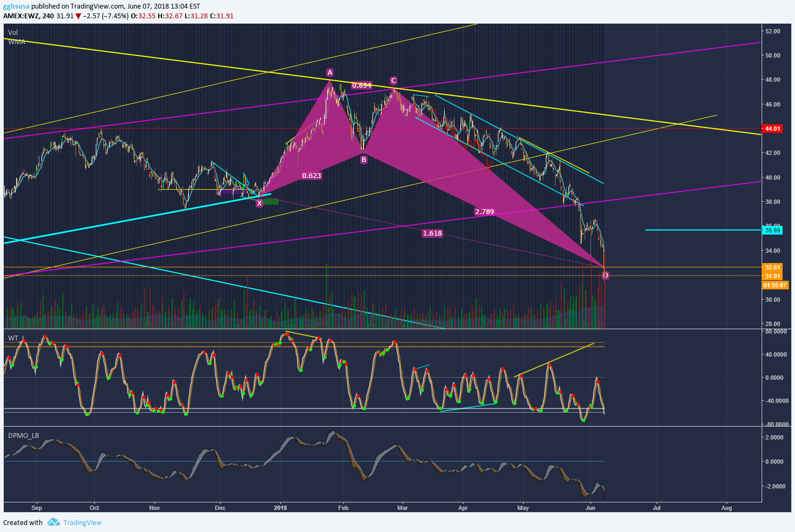
Task: Click the Mar time axis label
Action: click(402, 507)
